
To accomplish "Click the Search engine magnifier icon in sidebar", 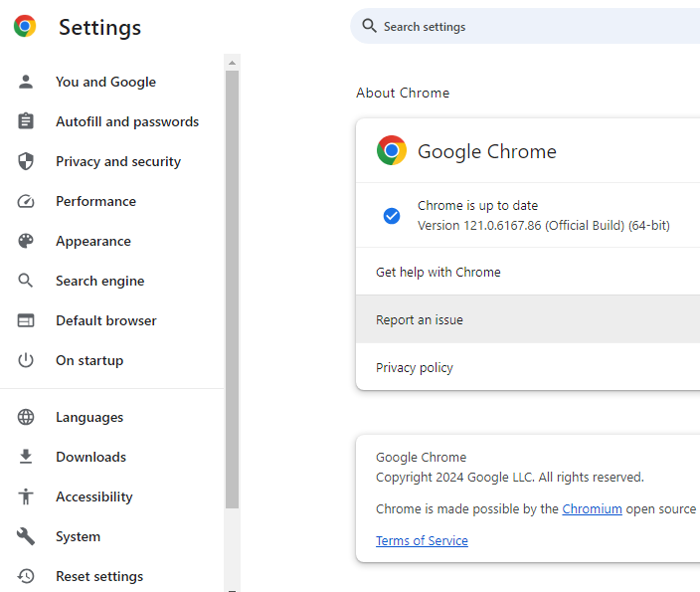I will [x=26, y=281].
